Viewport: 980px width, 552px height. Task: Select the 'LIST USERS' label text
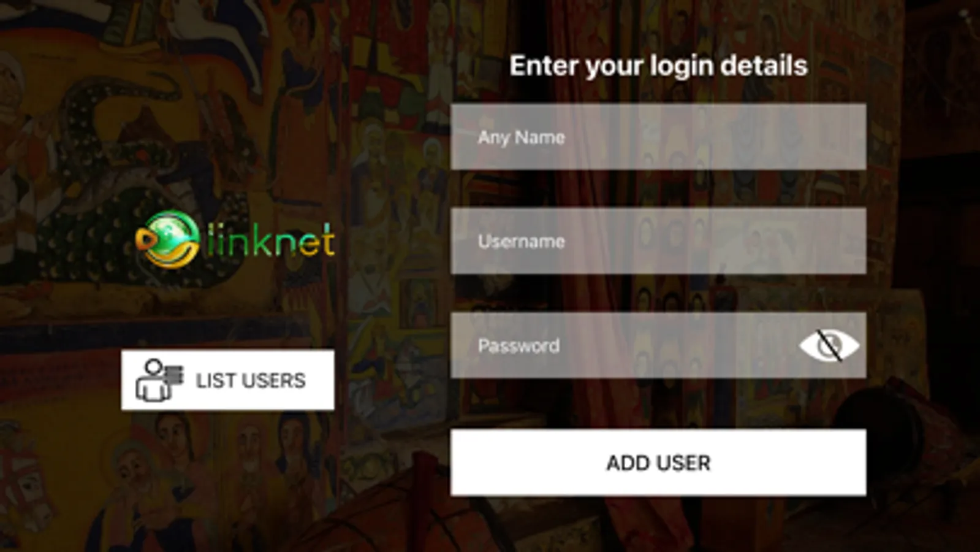(x=250, y=380)
